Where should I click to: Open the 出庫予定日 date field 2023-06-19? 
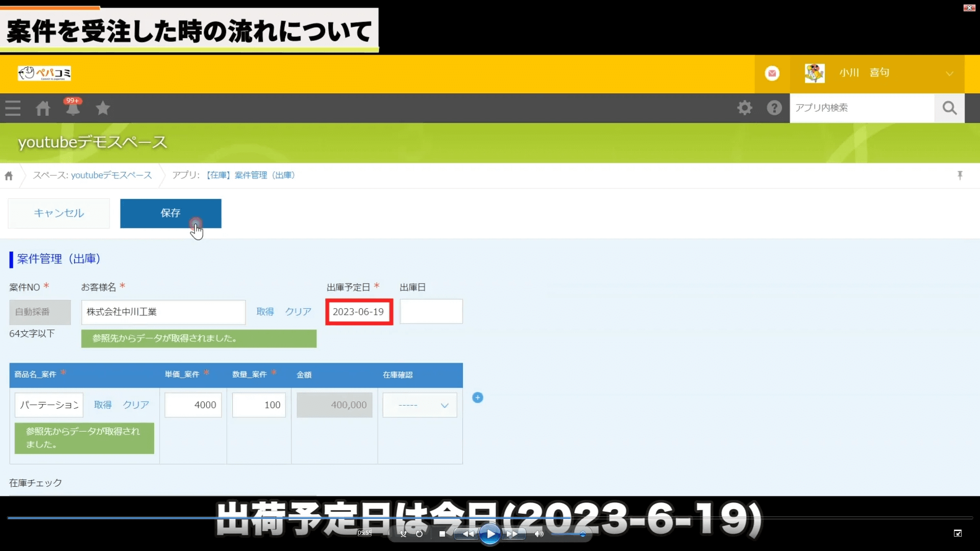358,312
